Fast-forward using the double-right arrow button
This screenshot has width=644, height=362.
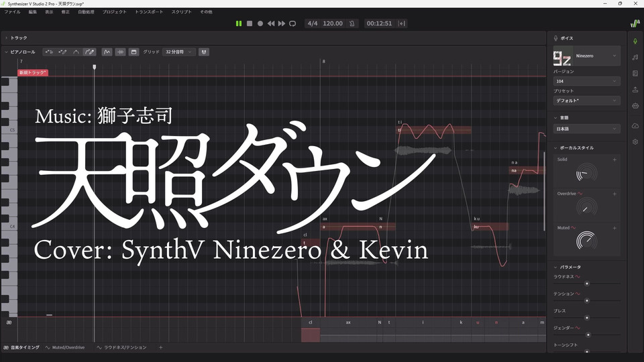click(281, 23)
